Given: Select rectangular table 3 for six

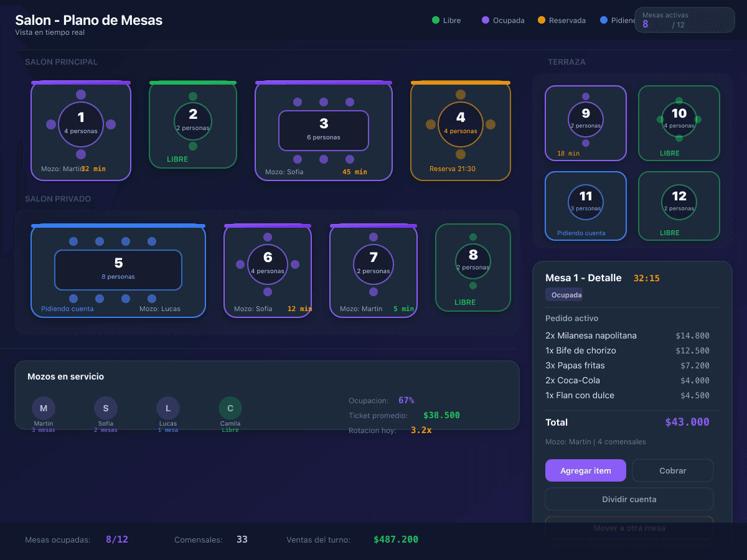Looking at the screenshot, I should [324, 131].
